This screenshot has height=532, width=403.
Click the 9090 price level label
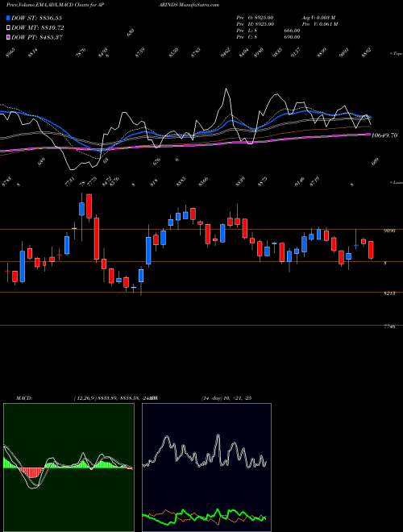coord(389,231)
